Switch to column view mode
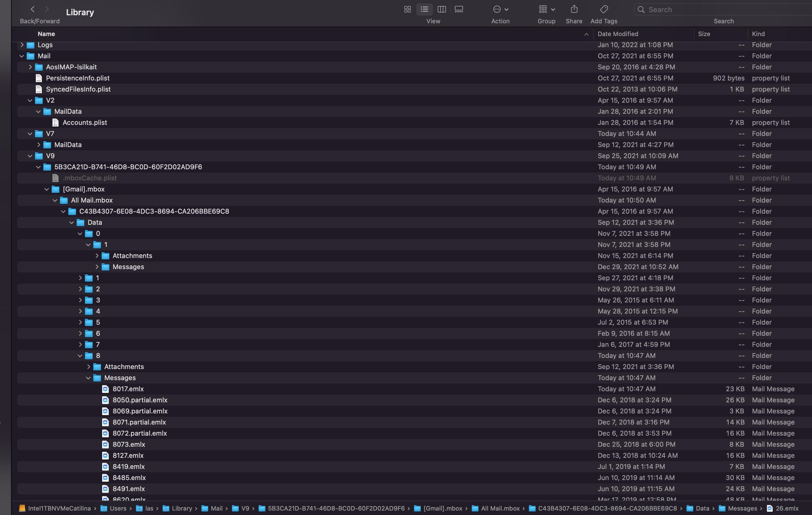The height and width of the screenshot is (515, 812). coord(442,9)
